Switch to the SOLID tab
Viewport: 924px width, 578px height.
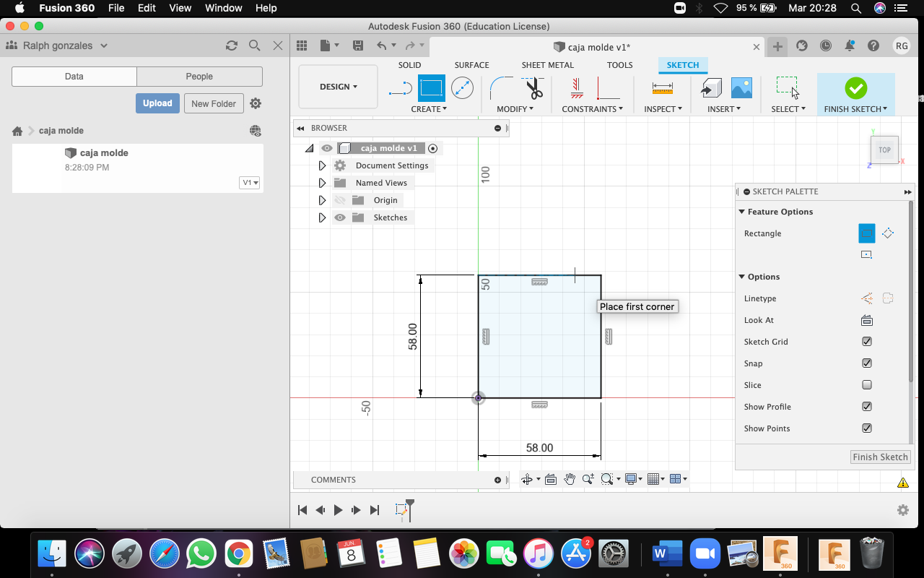coord(409,65)
